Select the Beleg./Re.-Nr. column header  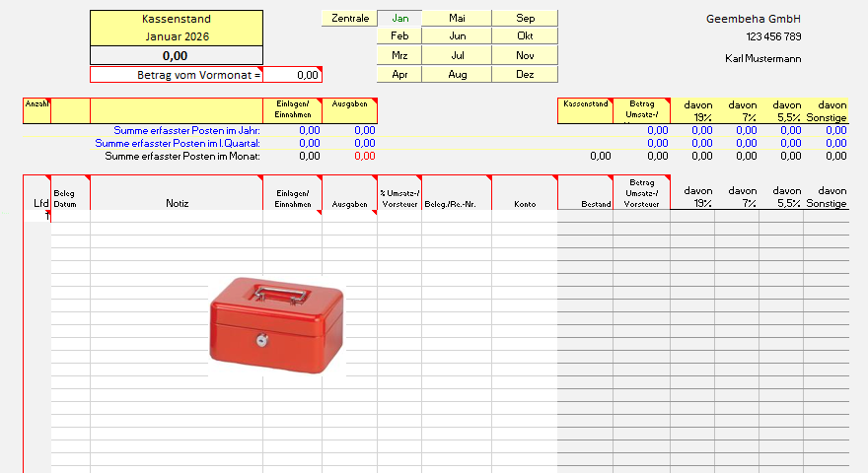tap(456, 203)
